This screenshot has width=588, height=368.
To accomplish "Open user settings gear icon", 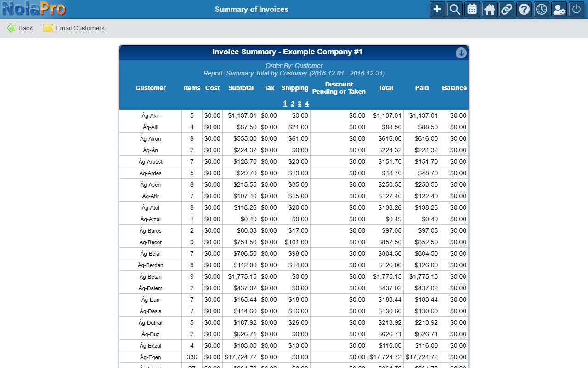I will (559, 9).
